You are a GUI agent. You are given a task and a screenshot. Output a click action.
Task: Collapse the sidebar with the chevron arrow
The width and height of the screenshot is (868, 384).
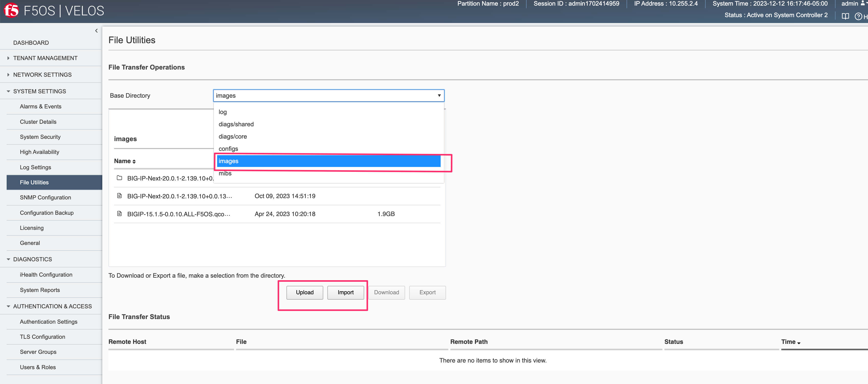click(x=96, y=31)
